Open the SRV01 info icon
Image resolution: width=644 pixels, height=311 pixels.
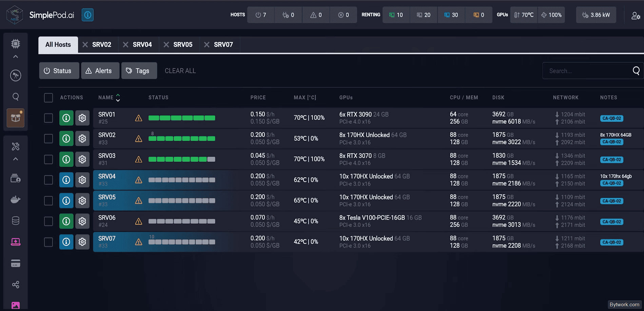coord(66,118)
